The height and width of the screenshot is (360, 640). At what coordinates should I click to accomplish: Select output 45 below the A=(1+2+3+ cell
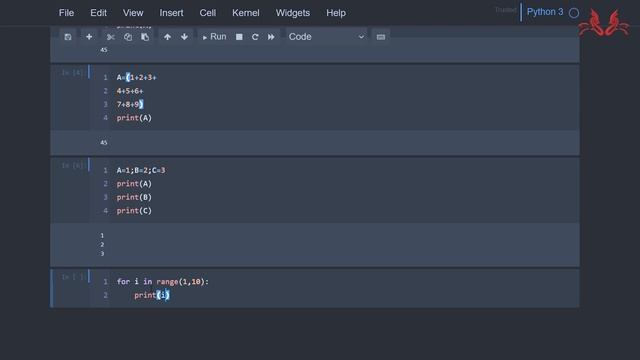104,142
